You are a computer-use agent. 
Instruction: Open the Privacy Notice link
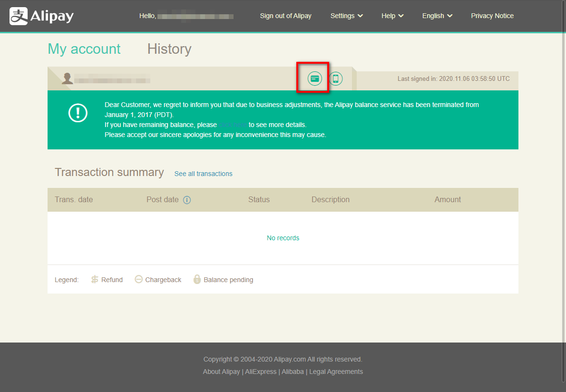pyautogui.click(x=492, y=16)
